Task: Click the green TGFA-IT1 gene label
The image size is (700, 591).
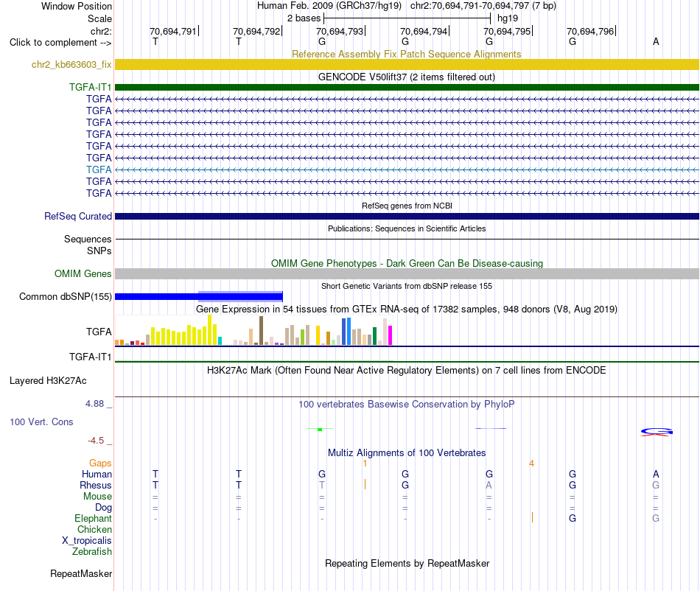Action: [90, 87]
